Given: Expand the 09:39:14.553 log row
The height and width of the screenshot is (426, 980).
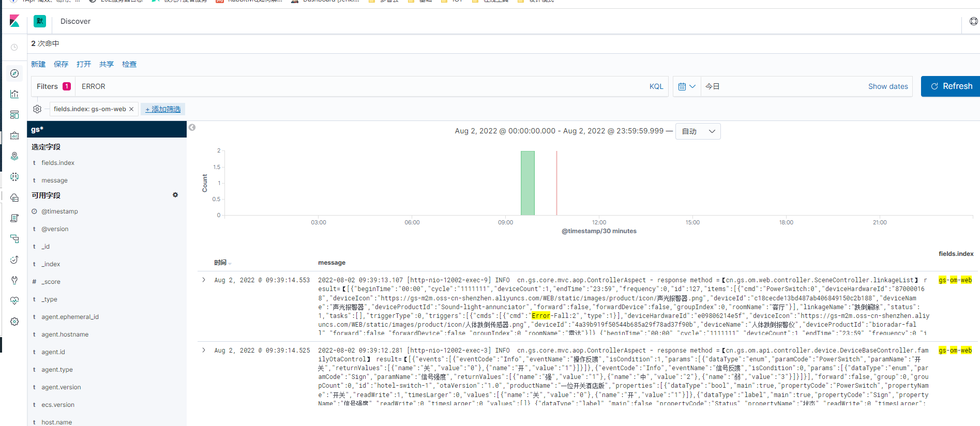Looking at the screenshot, I should pyautogui.click(x=204, y=280).
